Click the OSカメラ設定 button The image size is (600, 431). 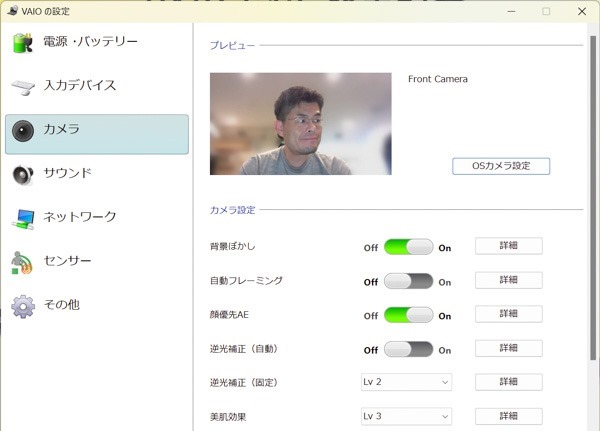tap(501, 166)
